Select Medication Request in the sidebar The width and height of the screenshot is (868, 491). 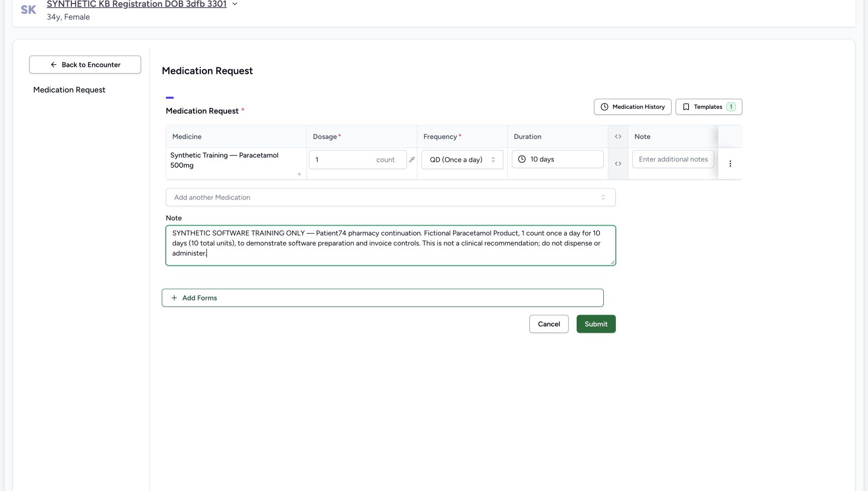(x=69, y=90)
